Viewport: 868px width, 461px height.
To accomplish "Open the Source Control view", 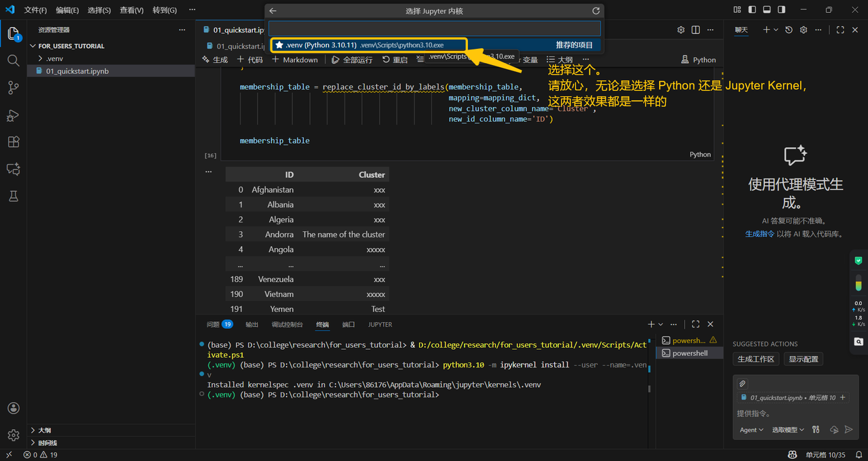I will [x=13, y=87].
